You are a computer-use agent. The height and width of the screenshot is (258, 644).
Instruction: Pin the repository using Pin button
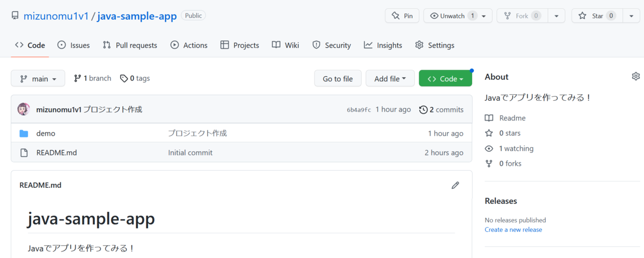402,16
